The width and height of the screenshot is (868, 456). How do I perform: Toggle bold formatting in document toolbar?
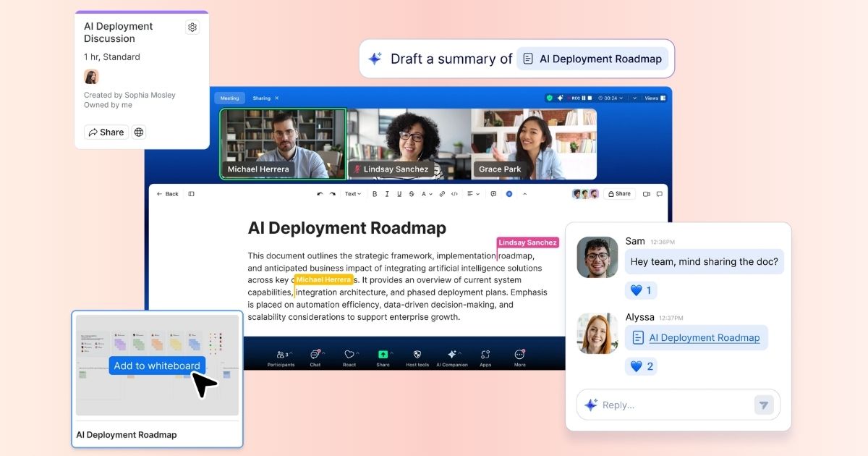click(x=375, y=194)
